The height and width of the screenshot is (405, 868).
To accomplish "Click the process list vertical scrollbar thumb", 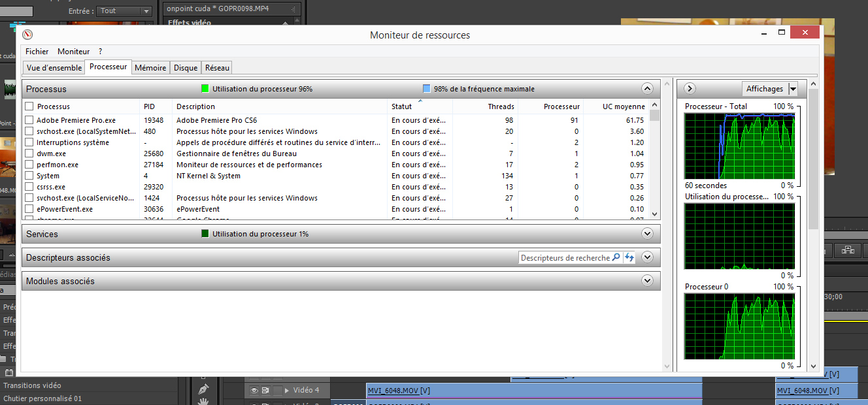I will pos(655,115).
